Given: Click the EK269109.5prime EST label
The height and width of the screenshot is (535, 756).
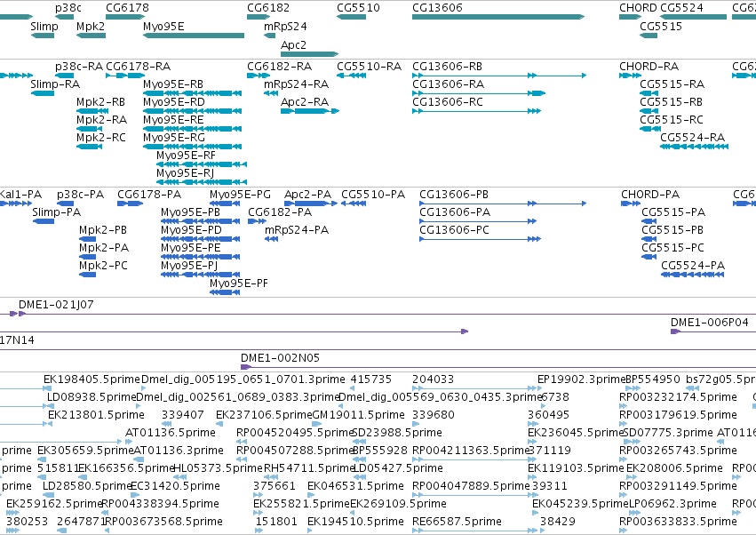Looking at the screenshot, I should pos(398,504).
